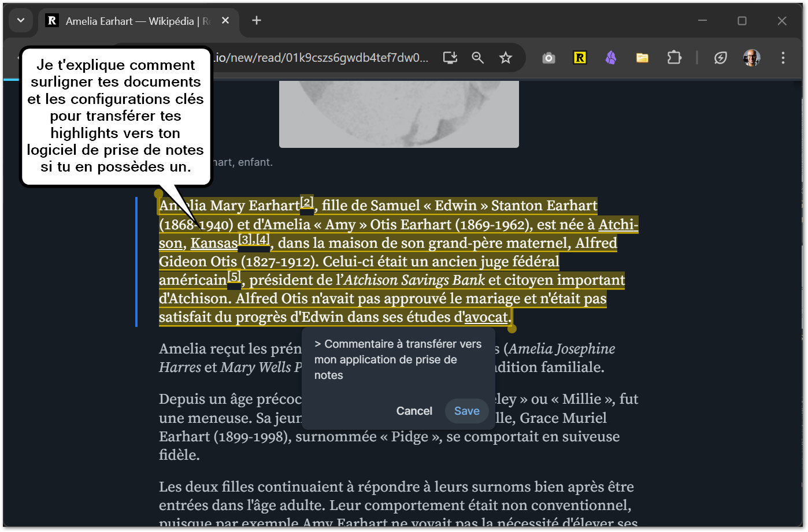808x532 pixels.
Task: Expand the tab search dropdown arrow
Action: [21, 21]
